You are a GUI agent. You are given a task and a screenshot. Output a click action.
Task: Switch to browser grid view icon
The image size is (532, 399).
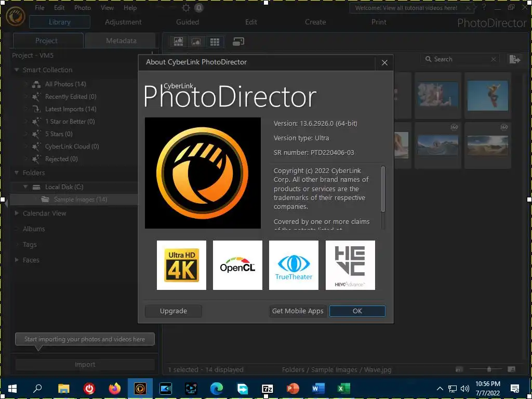[x=215, y=42]
